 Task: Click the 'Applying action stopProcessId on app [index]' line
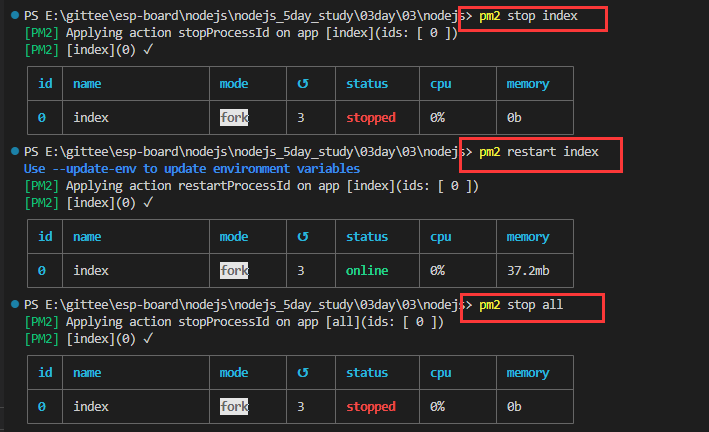click(241, 33)
